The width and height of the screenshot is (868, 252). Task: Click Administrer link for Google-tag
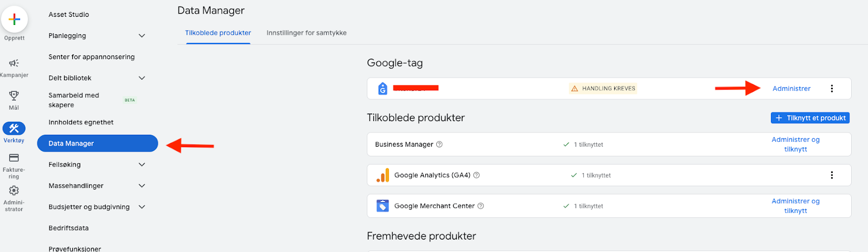(x=792, y=89)
